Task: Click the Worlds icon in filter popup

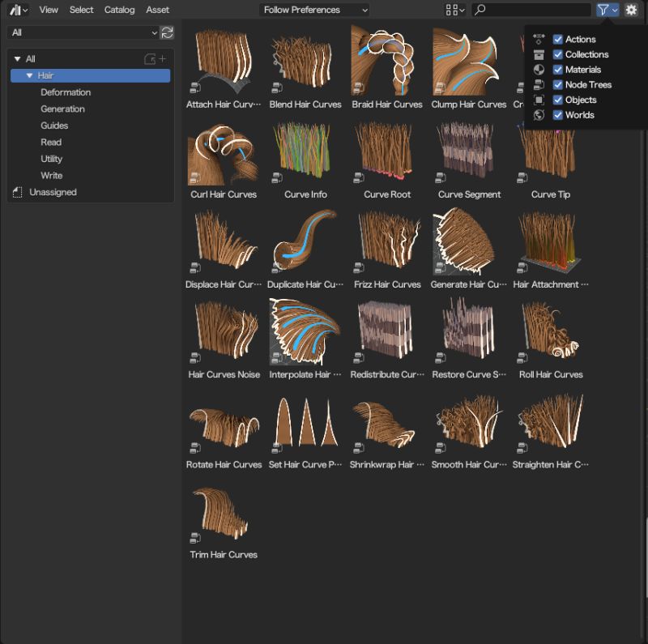Action: tap(537, 115)
